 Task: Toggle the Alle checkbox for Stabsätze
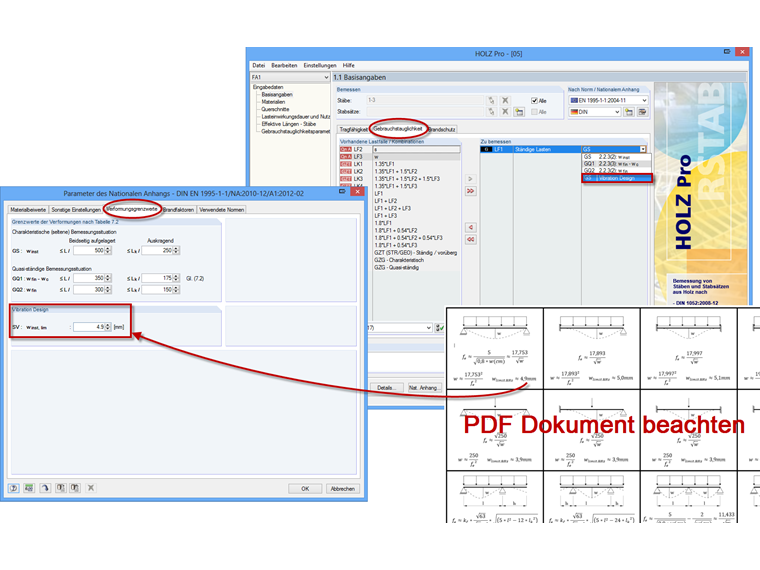coord(534,112)
